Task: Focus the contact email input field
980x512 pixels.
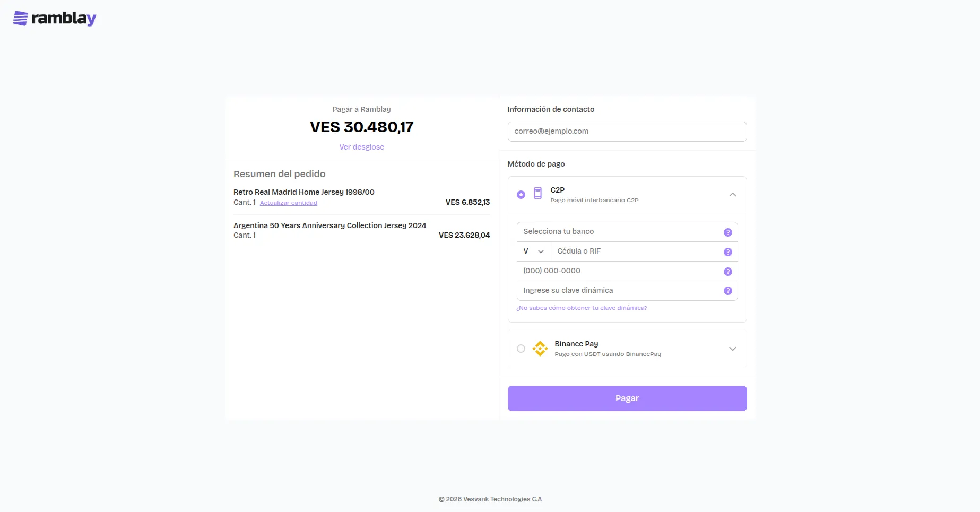Action: (627, 132)
